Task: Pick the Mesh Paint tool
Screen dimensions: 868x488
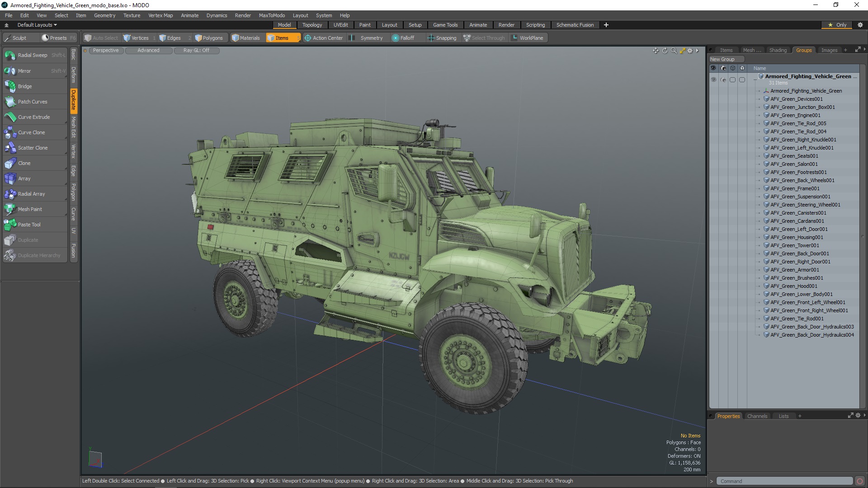Action: 29,209
